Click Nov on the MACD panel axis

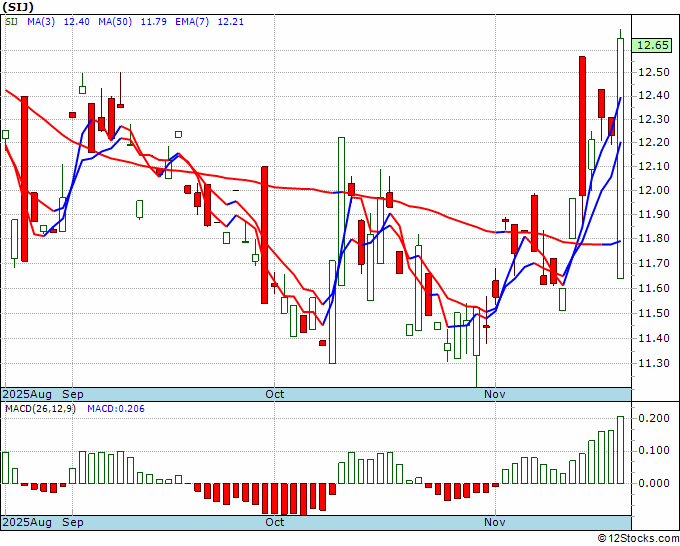(x=495, y=522)
